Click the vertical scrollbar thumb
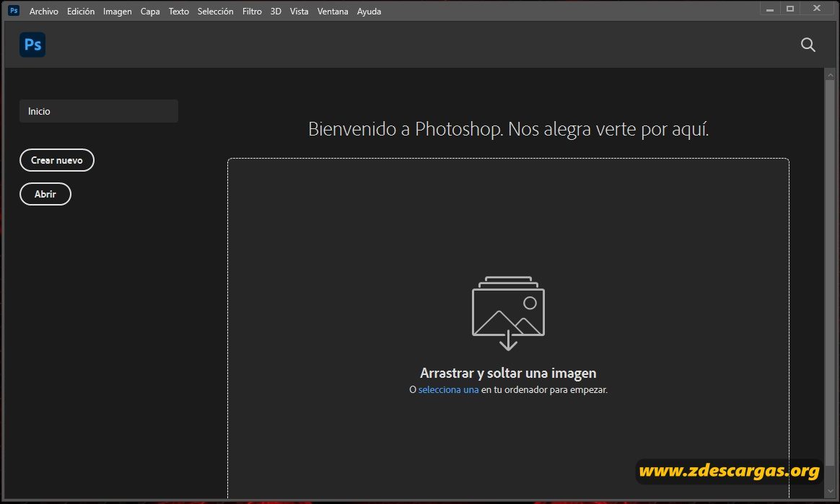Image resolution: width=840 pixels, height=504 pixels. tap(830, 273)
